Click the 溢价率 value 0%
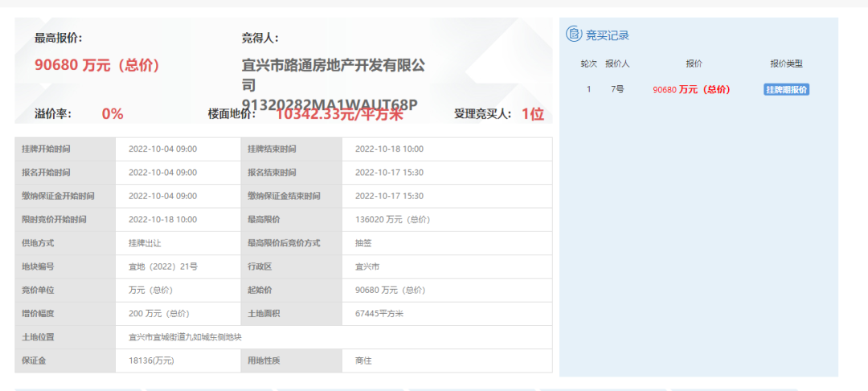 (x=113, y=115)
